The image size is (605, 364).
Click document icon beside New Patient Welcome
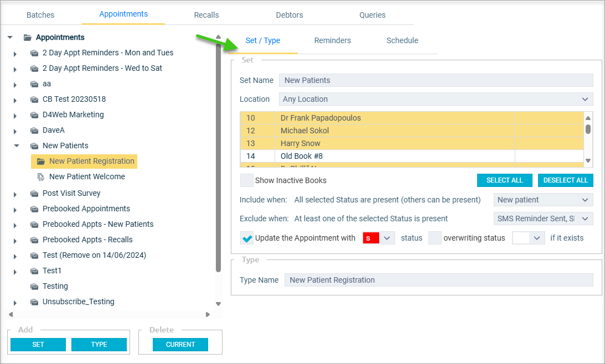click(x=41, y=176)
